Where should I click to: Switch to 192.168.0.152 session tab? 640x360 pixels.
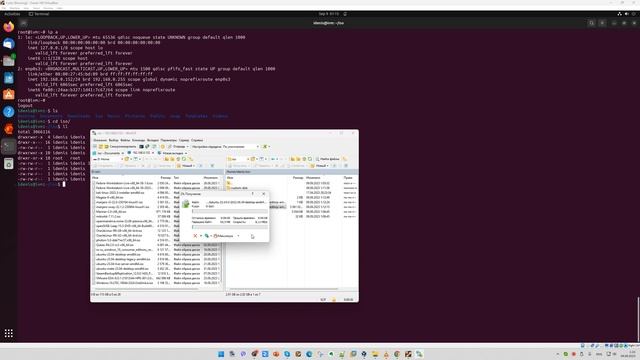(x=141, y=153)
